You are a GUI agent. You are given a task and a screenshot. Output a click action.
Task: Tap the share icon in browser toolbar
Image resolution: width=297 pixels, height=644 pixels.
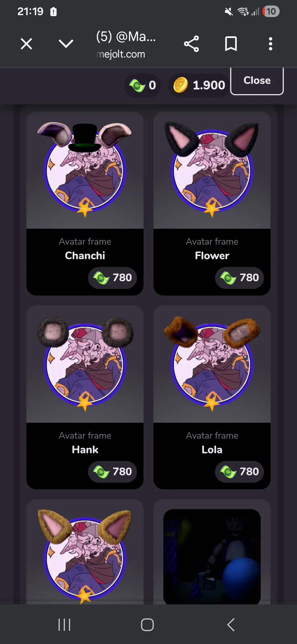(191, 44)
